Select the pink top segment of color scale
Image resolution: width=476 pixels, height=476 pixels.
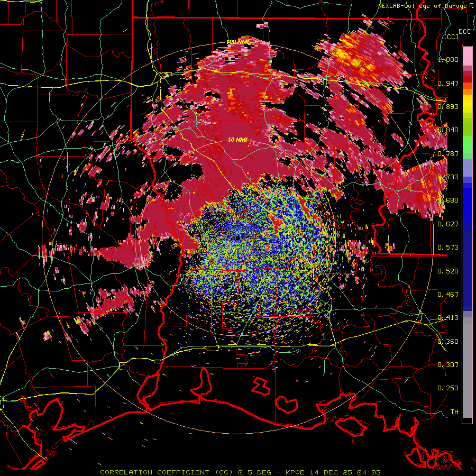[467, 57]
